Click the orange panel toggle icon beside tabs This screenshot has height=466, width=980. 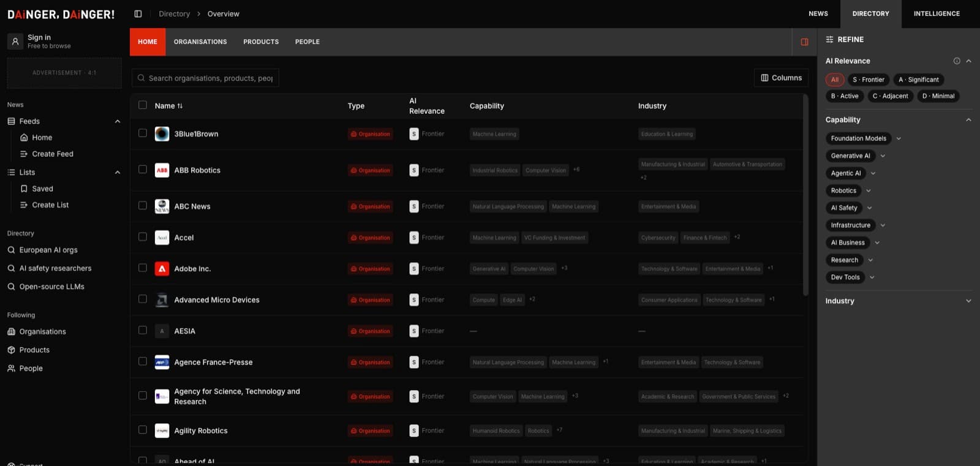pos(804,42)
